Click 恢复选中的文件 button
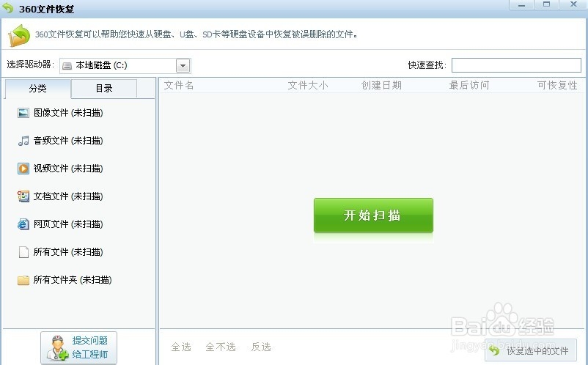 pos(531,351)
